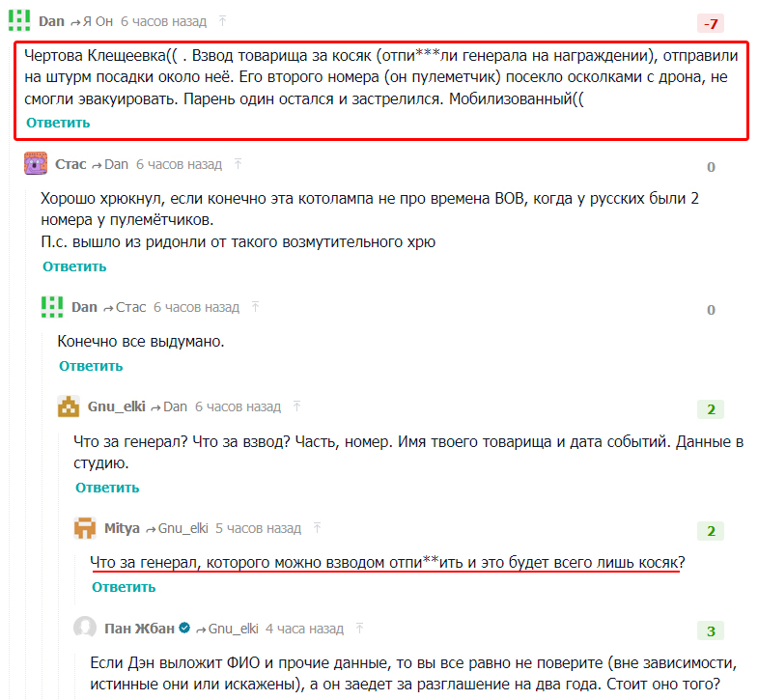The height and width of the screenshot is (700, 758).
Task: Click Пан Жбан's gray avatar
Action: pyautogui.click(x=85, y=628)
